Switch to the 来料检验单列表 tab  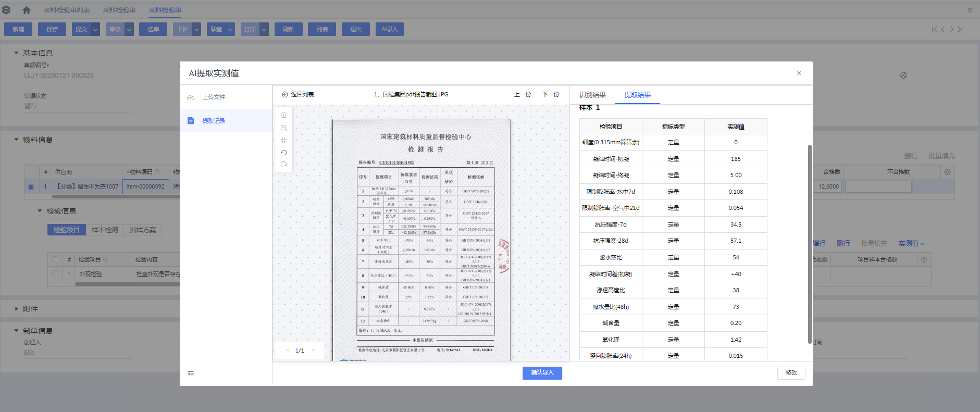[67, 10]
